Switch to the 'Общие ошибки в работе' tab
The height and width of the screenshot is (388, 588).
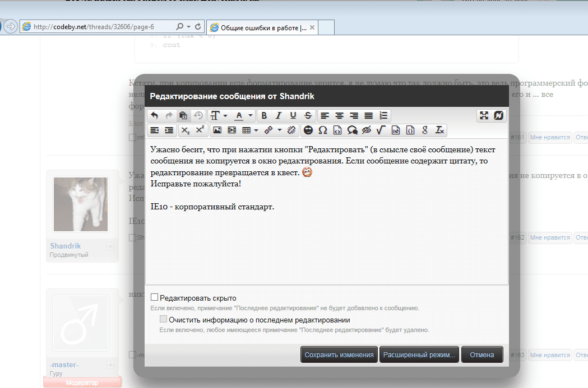[263, 27]
